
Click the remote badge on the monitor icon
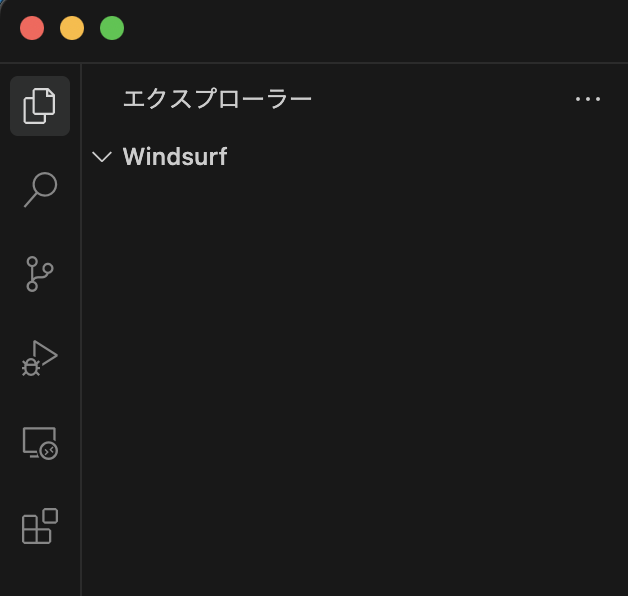(49, 451)
